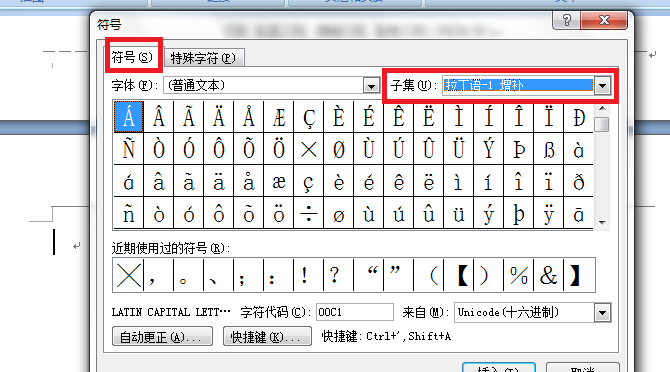
Task: Pick recently used question mark
Action: click(x=339, y=275)
